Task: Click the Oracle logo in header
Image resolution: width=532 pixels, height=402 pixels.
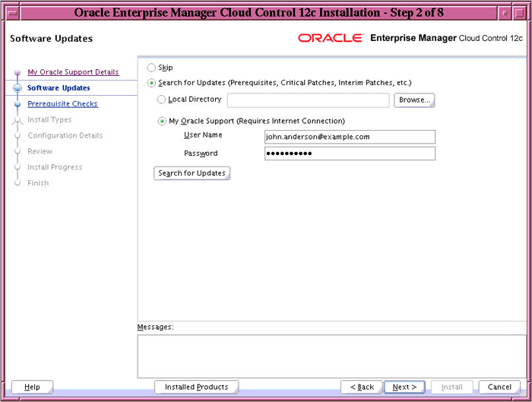Action: coord(331,38)
